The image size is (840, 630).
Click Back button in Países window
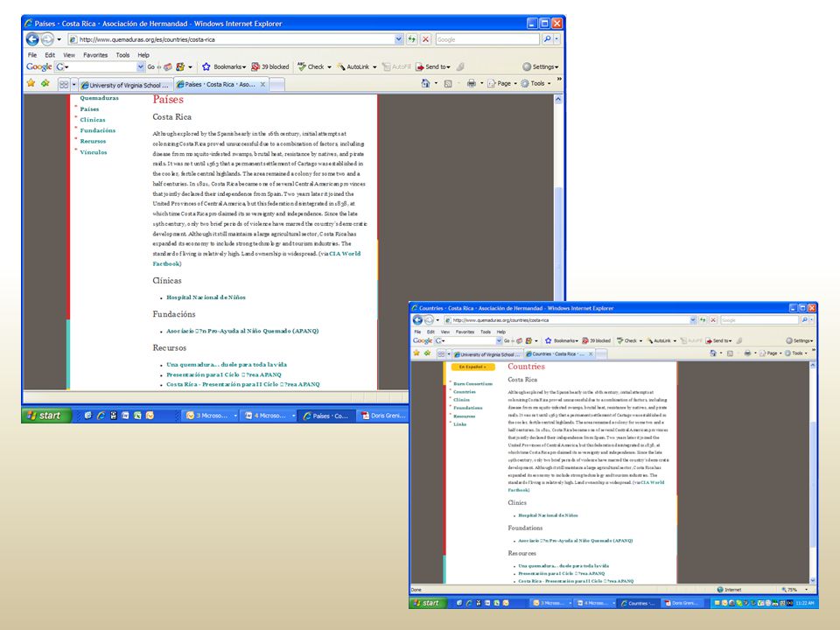point(32,39)
